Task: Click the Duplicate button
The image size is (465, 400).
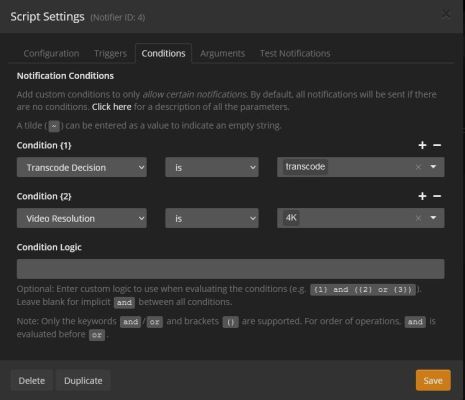Action: [x=83, y=380]
